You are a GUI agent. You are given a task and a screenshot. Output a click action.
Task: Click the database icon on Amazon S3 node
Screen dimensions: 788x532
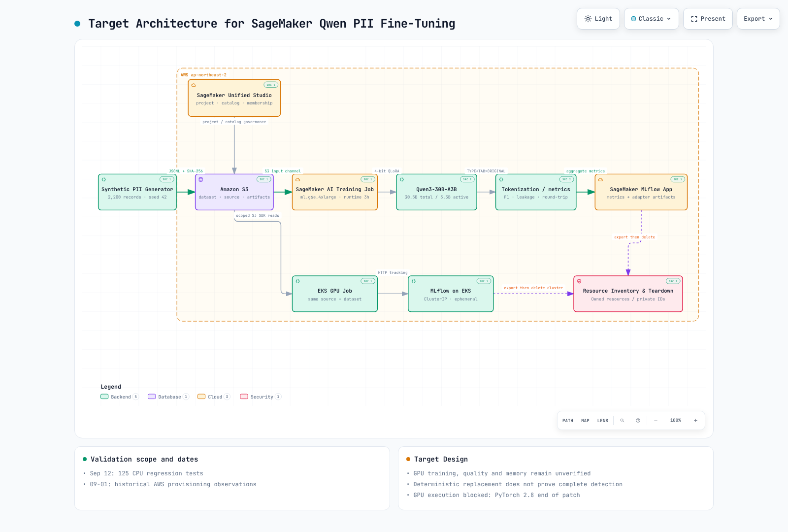200,179
